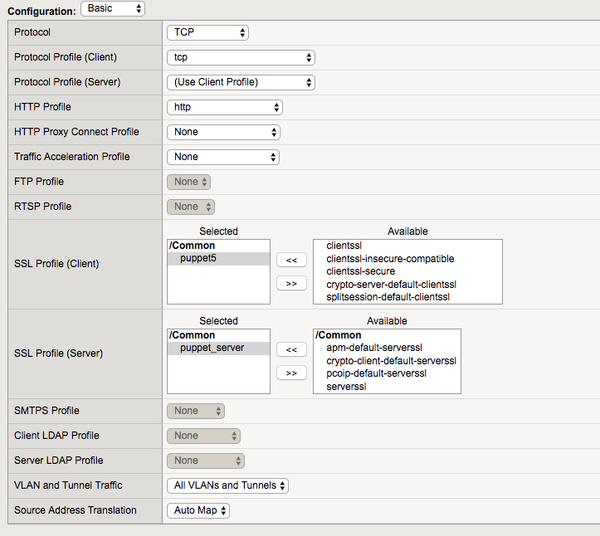Click << button for SSL Profile (Client)

point(291,260)
